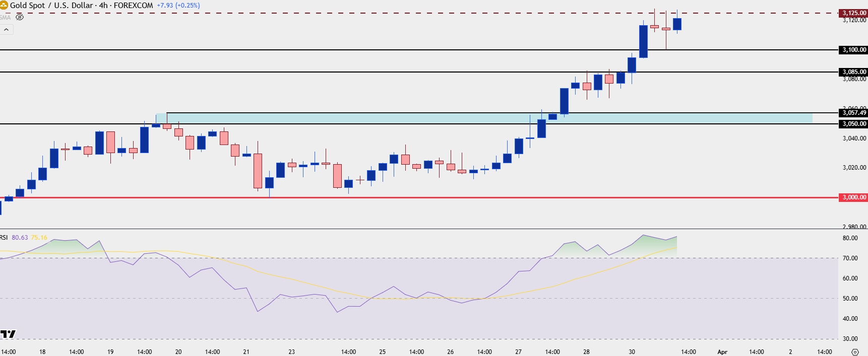Select the light blue rectangle support zone
The image size is (868, 356).
[x=484, y=118]
